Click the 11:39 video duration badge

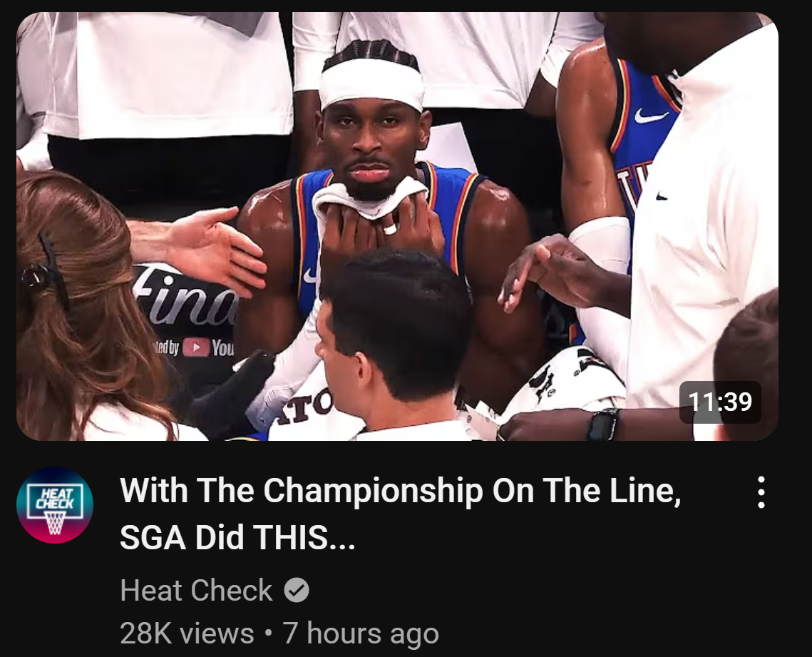point(720,402)
